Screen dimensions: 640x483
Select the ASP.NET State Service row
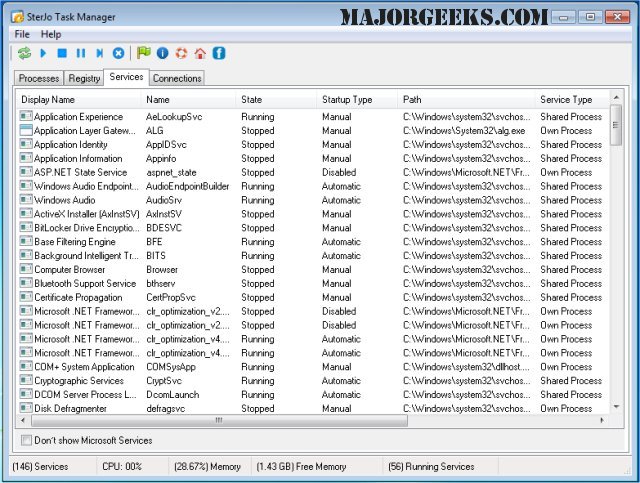[313, 172]
